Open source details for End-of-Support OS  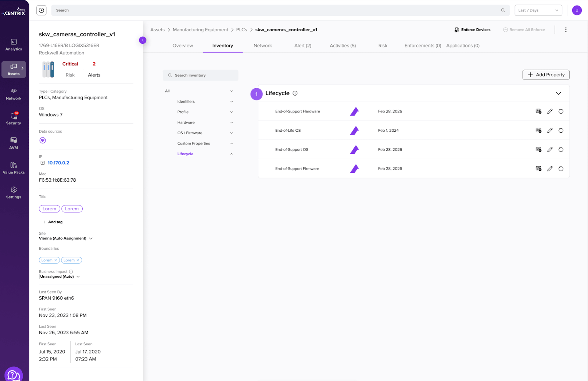[x=538, y=150]
